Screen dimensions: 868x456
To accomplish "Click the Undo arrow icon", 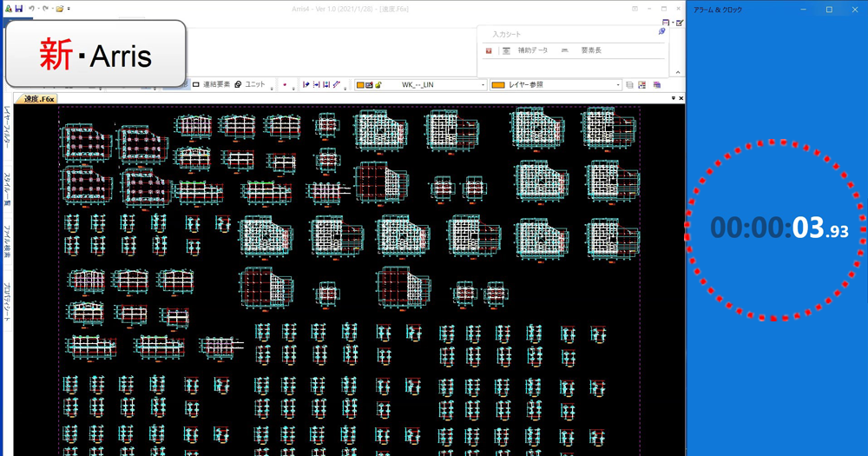I will click(30, 9).
